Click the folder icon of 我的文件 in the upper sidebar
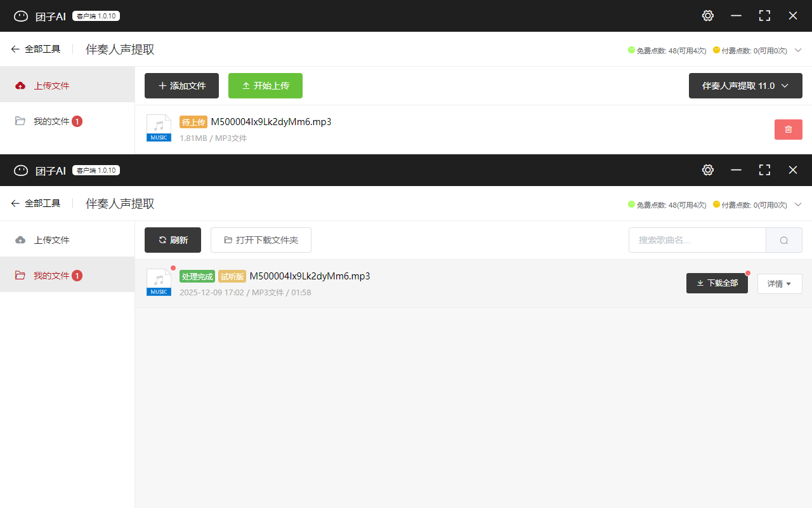Image resolution: width=812 pixels, height=508 pixels. (x=20, y=121)
